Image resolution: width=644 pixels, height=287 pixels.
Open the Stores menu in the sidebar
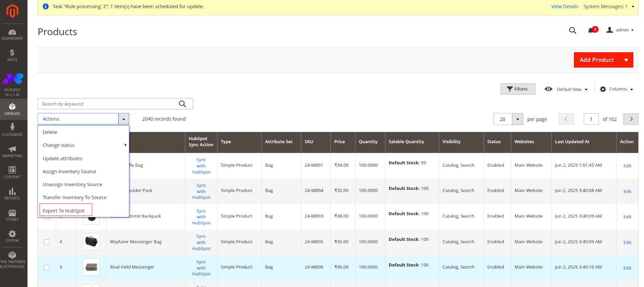click(12, 215)
